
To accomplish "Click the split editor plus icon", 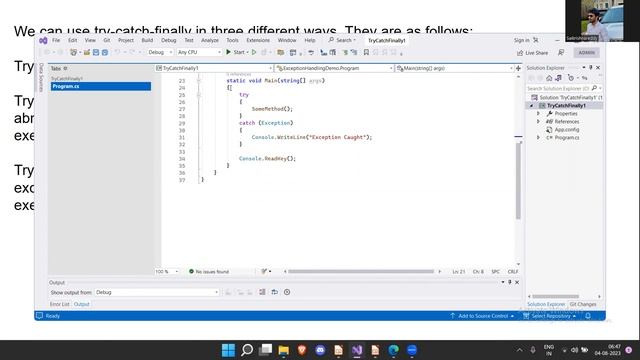I will [518, 68].
